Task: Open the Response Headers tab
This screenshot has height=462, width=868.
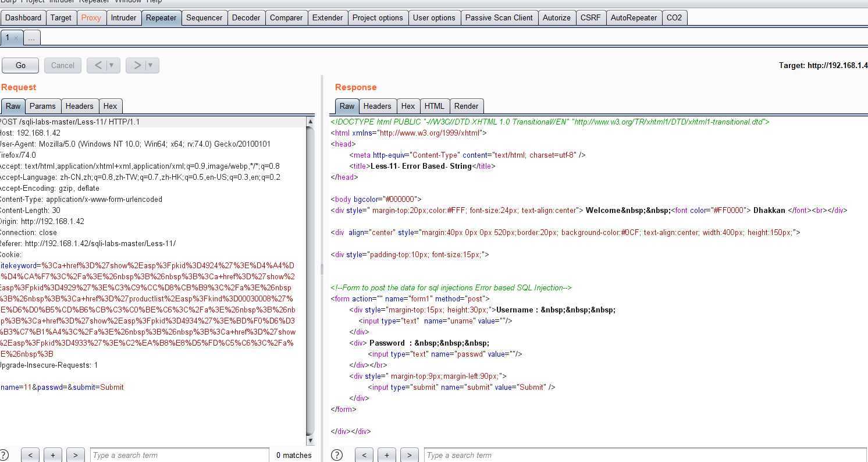Action: (377, 106)
